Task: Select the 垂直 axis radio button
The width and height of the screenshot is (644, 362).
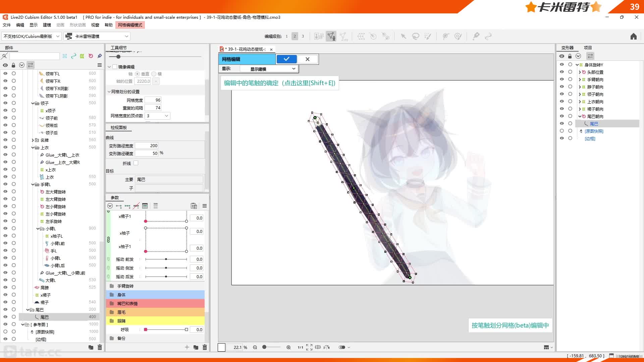Action: [x=137, y=74]
